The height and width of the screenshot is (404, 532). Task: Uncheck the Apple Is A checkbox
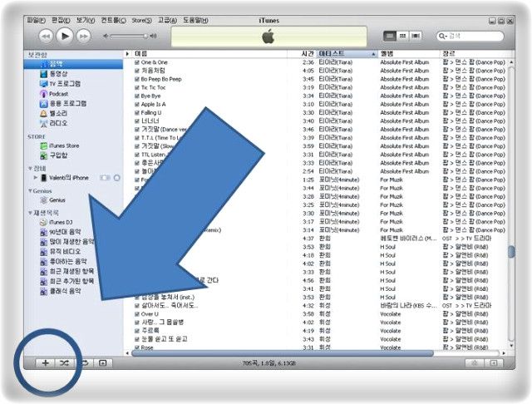tap(136, 105)
